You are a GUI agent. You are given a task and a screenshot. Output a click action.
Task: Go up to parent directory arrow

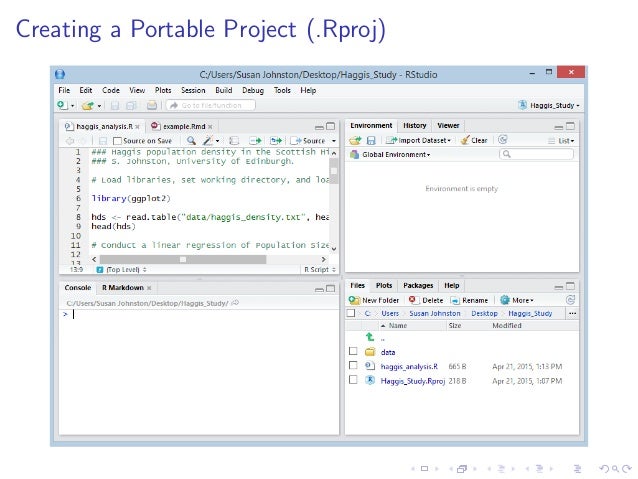(369, 337)
